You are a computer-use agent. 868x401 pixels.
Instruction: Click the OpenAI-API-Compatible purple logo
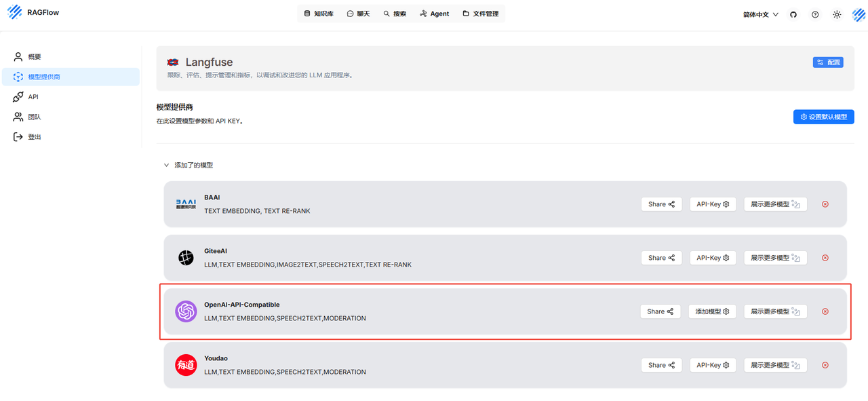186,311
